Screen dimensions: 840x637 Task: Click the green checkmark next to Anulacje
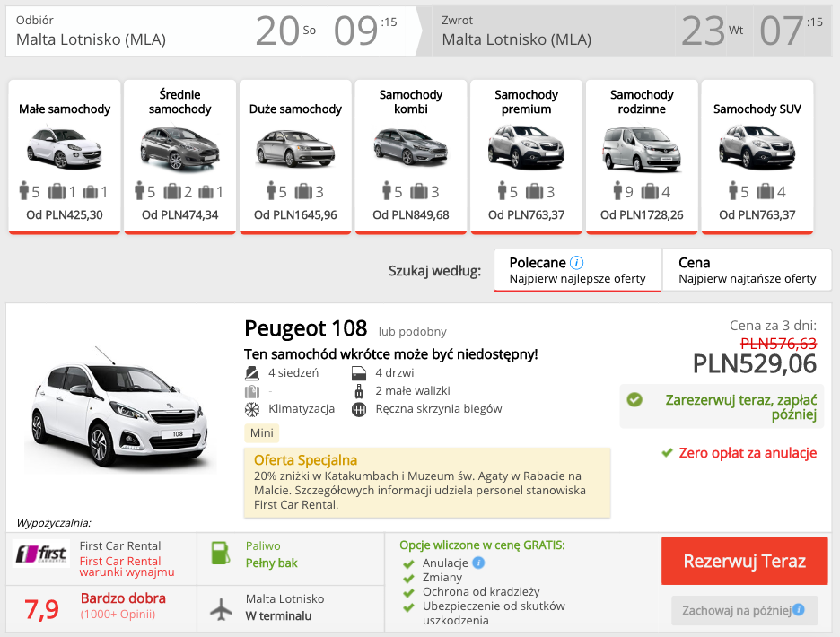408,563
